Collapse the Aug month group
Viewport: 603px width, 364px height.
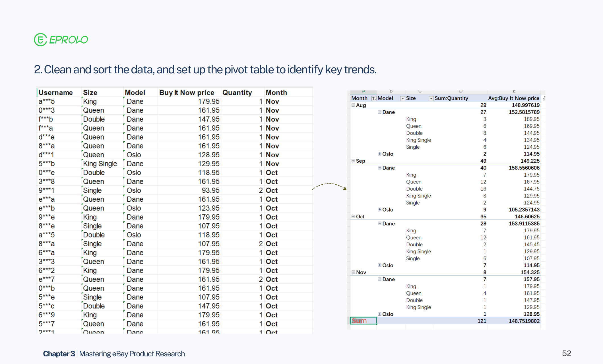(x=353, y=105)
